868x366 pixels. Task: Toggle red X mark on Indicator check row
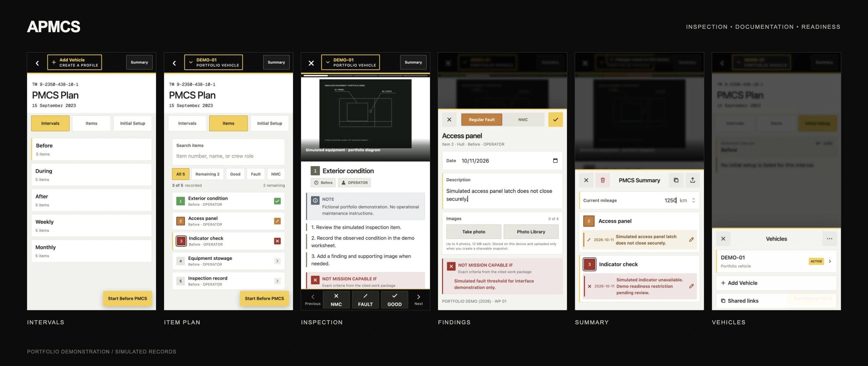click(277, 241)
